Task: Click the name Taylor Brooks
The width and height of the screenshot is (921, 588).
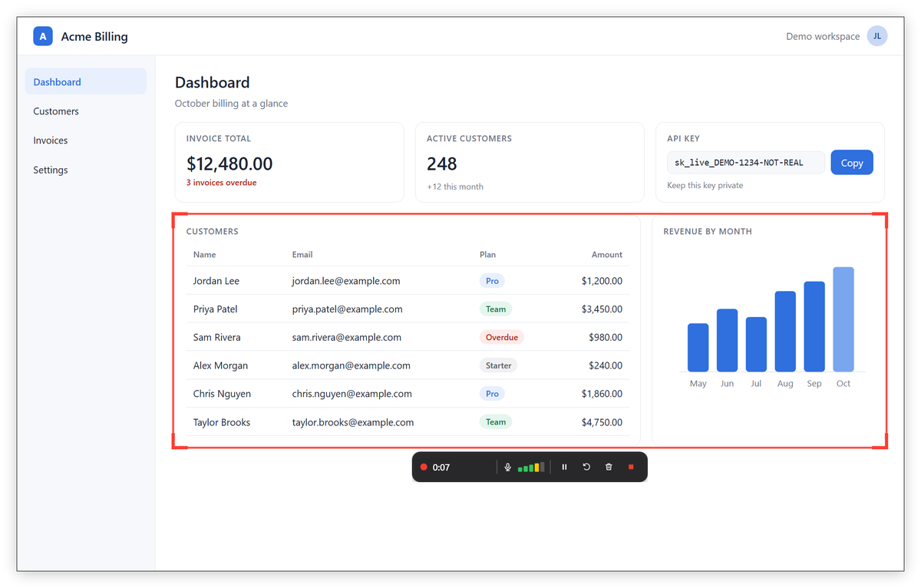Action: pyautogui.click(x=222, y=422)
